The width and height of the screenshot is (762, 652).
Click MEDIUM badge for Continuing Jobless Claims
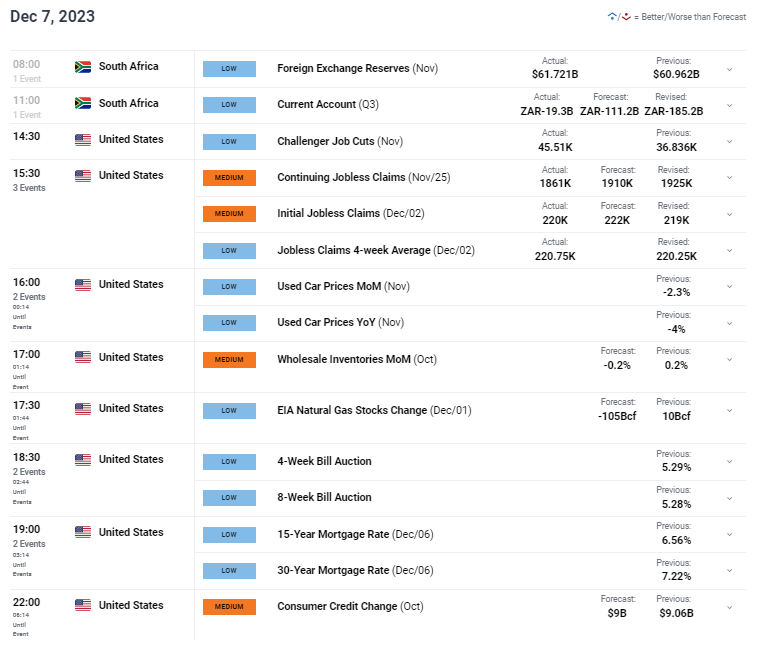click(x=229, y=177)
